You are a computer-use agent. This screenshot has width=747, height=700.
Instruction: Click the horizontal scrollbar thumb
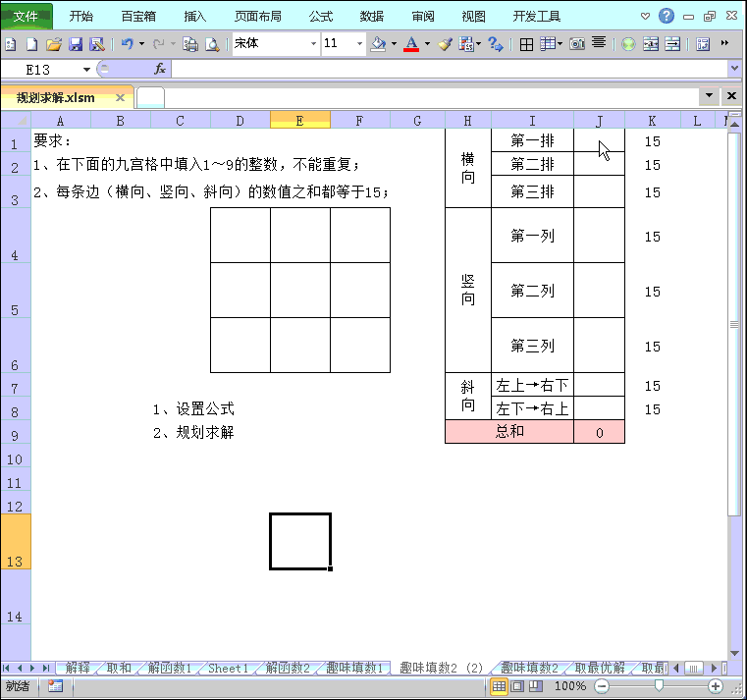point(694,668)
